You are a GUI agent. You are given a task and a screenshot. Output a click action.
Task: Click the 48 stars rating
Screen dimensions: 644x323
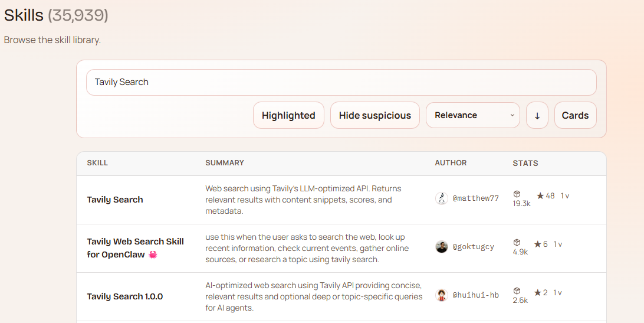tap(546, 196)
